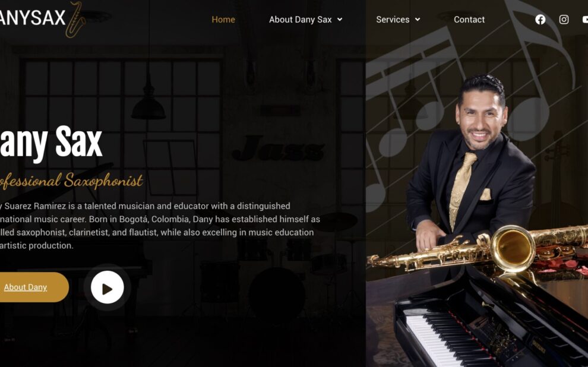Click the biography paragraph about Bogotá
Screen dimensions: 588x367
(x=160, y=226)
